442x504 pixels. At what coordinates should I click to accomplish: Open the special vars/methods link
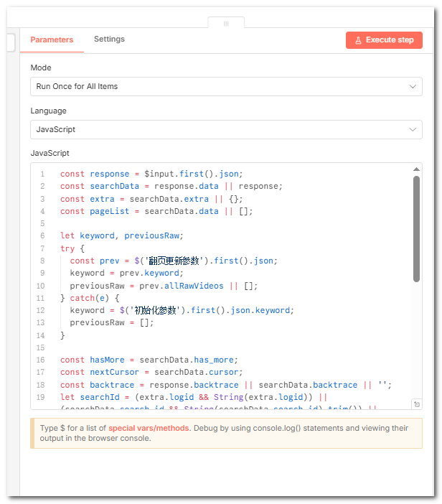click(x=149, y=428)
